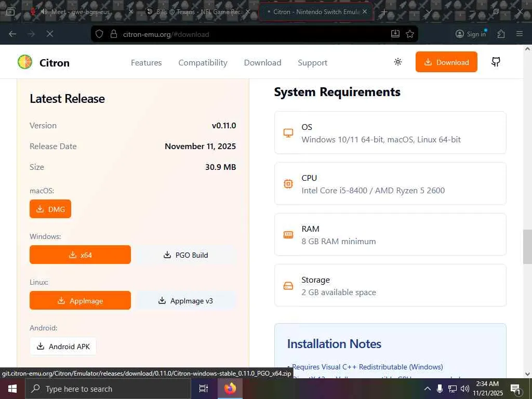Click the microphone tray icon
Viewport: 532px width, 399px height.
click(440, 389)
